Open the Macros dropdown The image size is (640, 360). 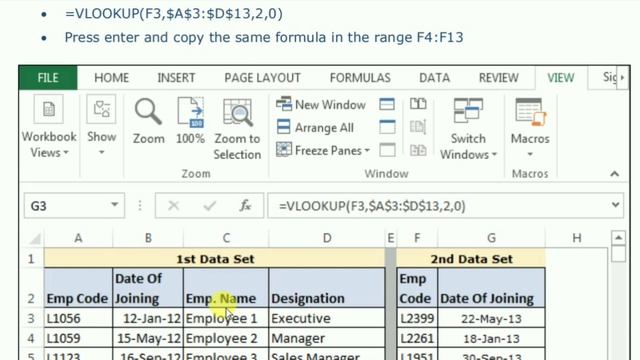[530, 128]
